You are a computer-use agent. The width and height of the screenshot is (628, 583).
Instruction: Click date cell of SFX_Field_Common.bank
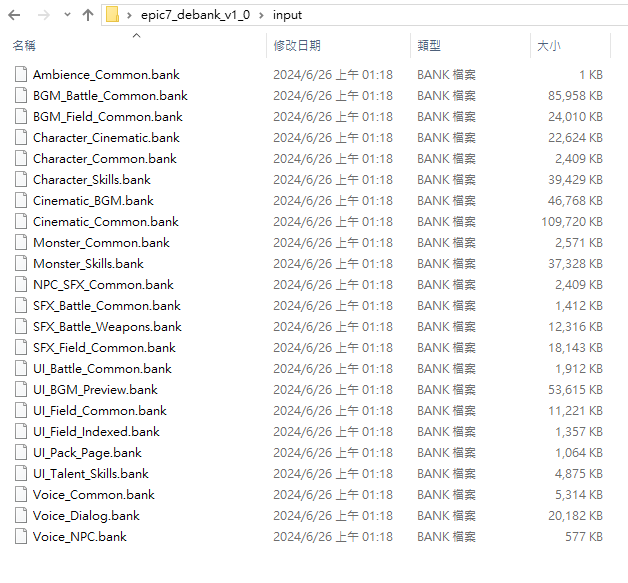pos(333,348)
